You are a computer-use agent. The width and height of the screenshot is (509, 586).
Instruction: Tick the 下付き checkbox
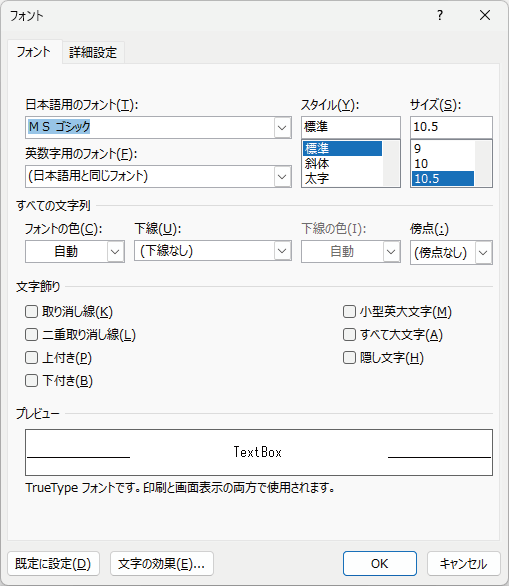(31, 381)
